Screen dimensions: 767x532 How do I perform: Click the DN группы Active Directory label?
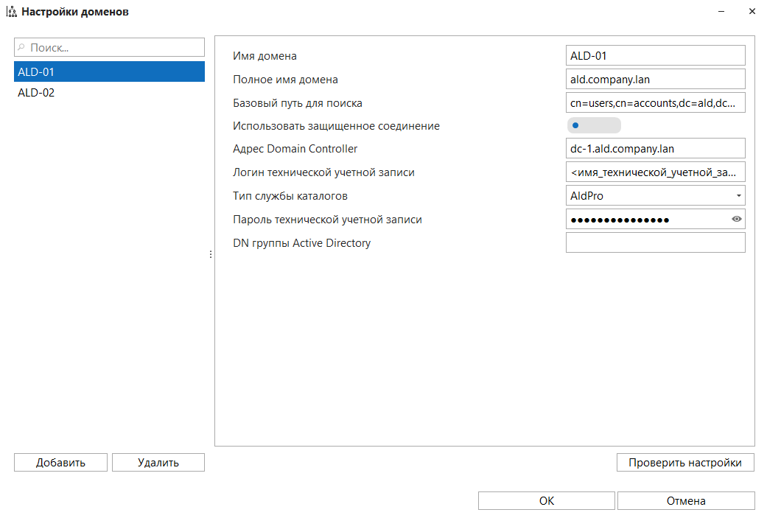tap(302, 243)
